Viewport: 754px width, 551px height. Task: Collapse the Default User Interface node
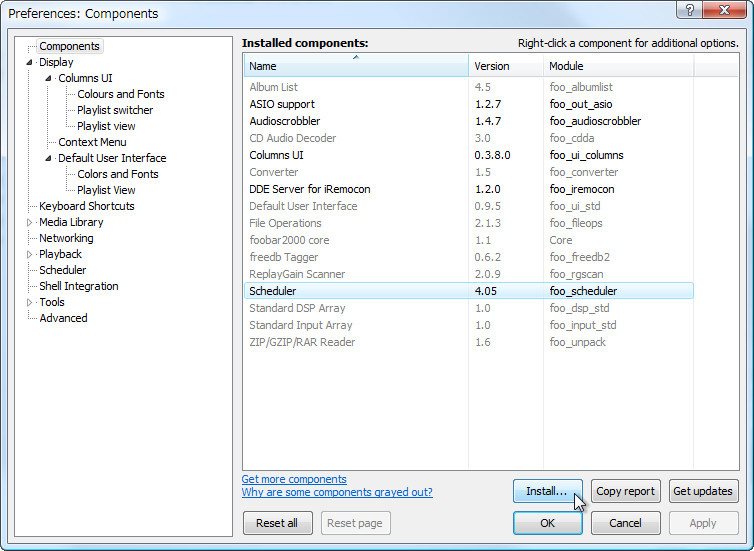(48, 158)
